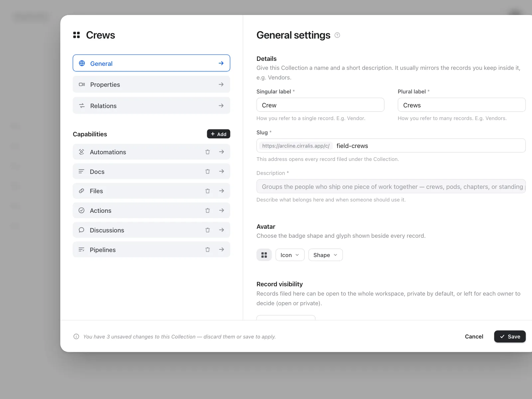Viewport: 532px width, 399px height.
Task: Open Discussions via its arrow icon
Action: pyautogui.click(x=221, y=230)
